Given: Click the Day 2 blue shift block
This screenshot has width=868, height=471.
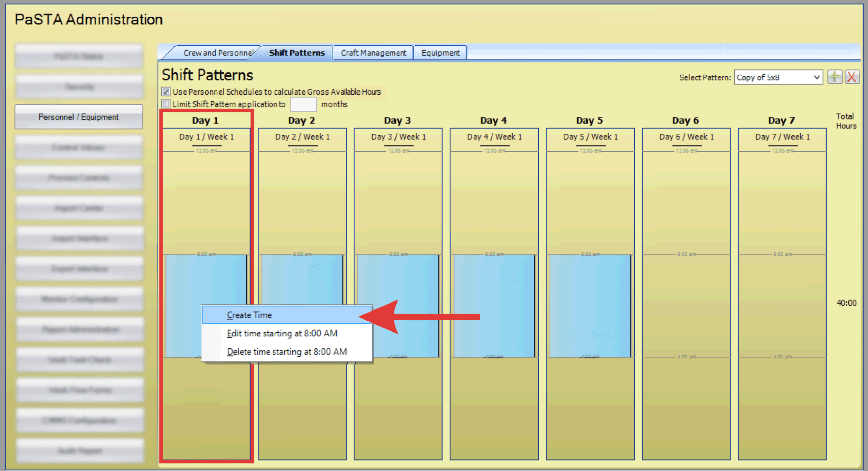Looking at the screenshot, I should [x=302, y=278].
